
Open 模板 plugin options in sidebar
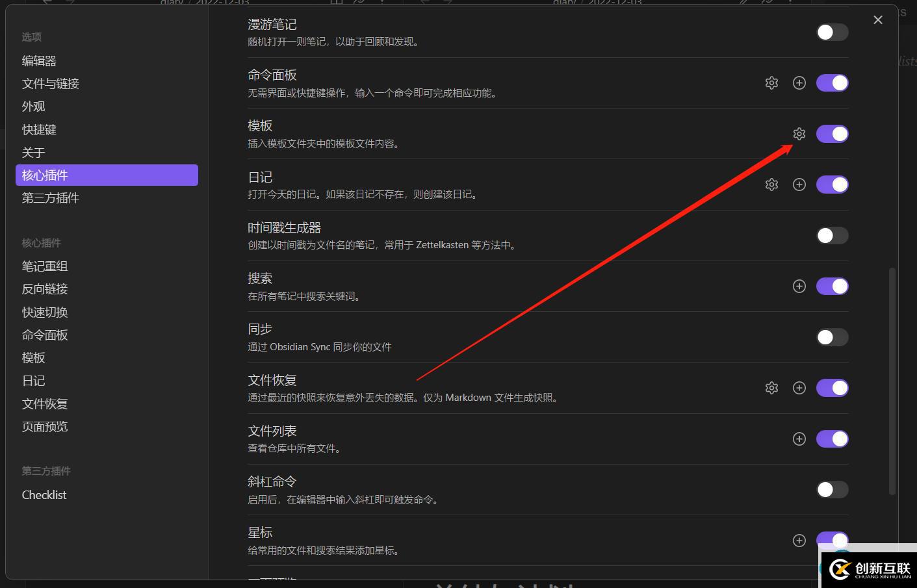[x=107, y=358]
